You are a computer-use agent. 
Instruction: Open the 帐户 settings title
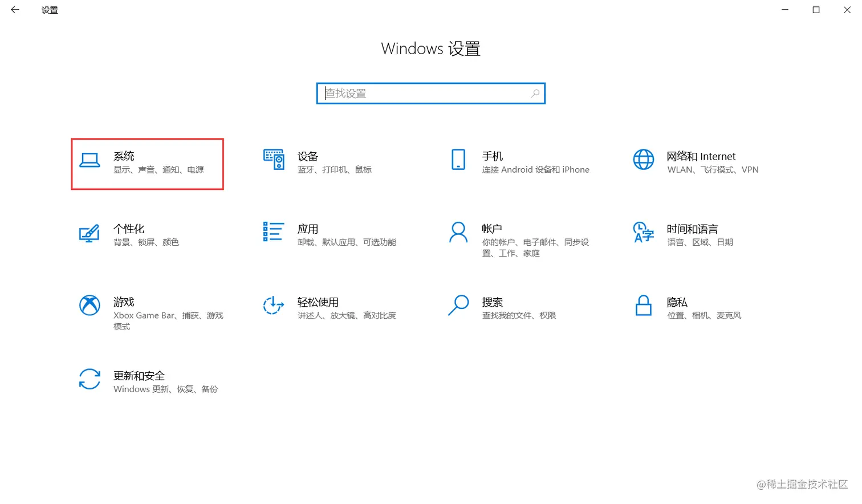492,229
